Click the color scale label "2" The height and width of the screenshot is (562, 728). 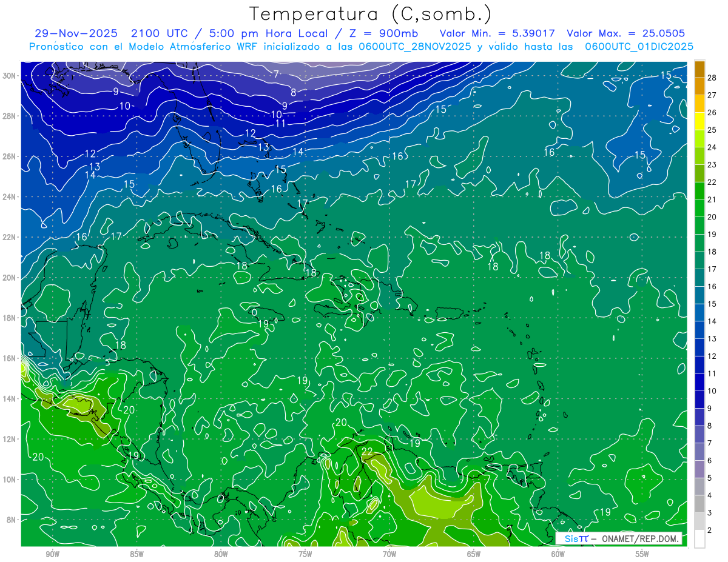point(710,530)
